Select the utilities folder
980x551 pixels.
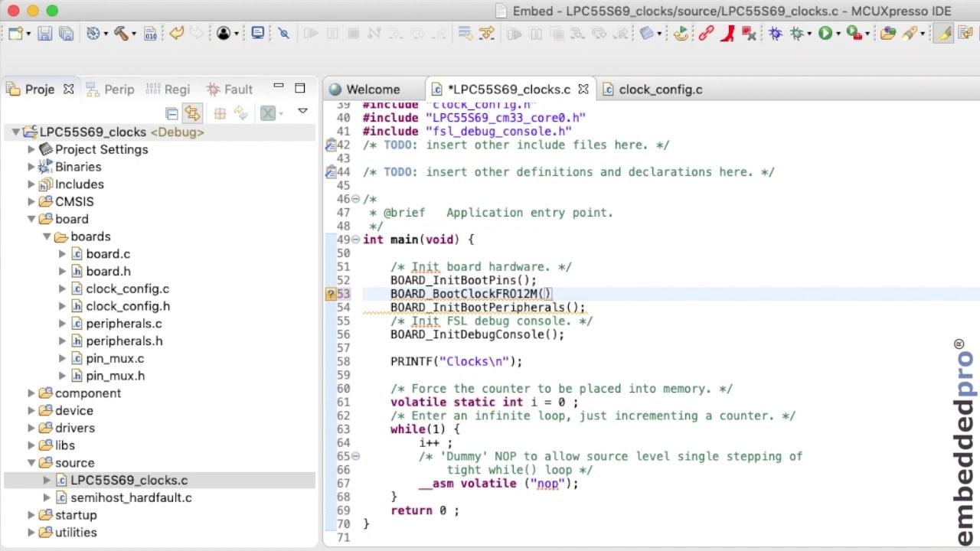point(76,533)
